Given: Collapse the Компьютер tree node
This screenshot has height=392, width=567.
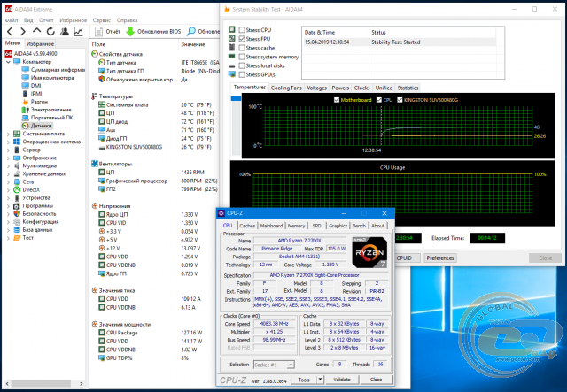Looking at the screenshot, I should [x=8, y=62].
